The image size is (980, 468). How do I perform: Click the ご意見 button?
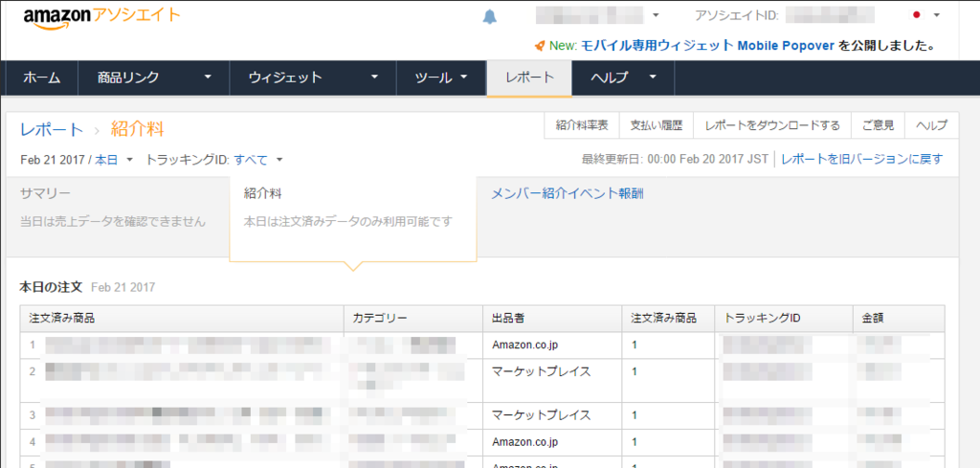tap(878, 125)
